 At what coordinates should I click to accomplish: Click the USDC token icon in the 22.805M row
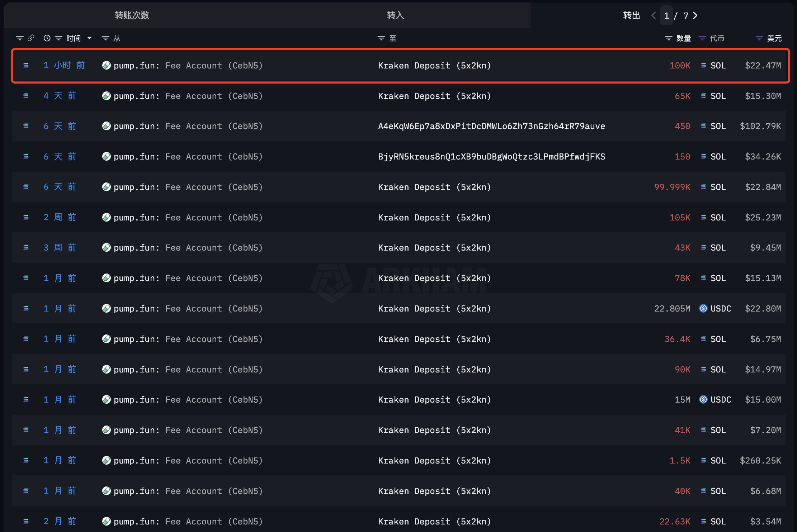click(703, 308)
